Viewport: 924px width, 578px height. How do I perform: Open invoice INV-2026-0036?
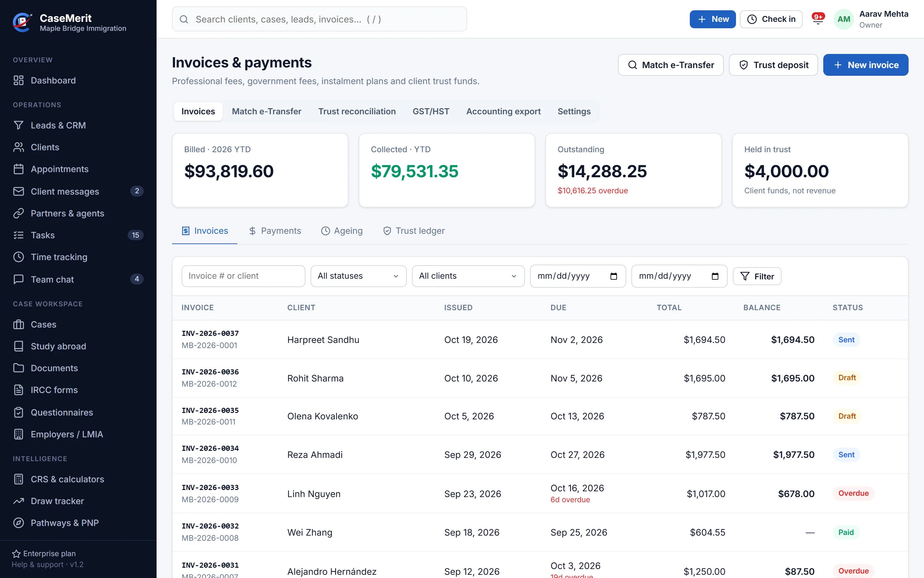tap(210, 372)
